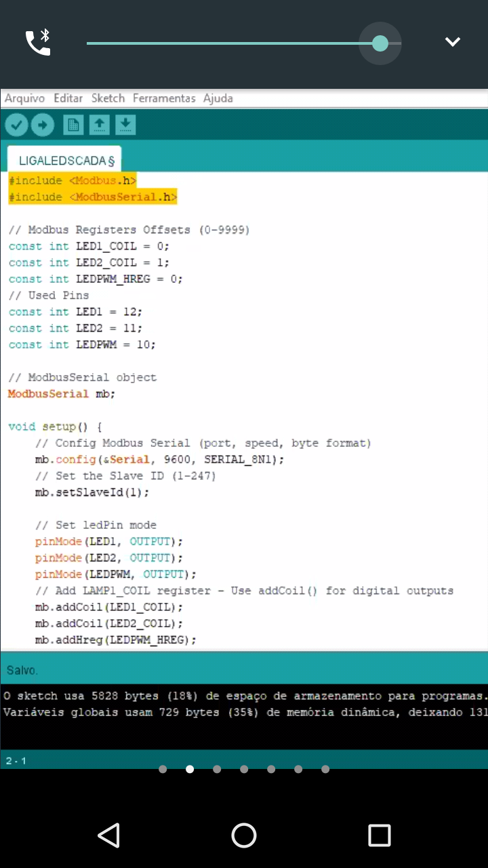This screenshot has width=488, height=868.
Task: Jump to the last page indicator dot
Action: (325, 769)
